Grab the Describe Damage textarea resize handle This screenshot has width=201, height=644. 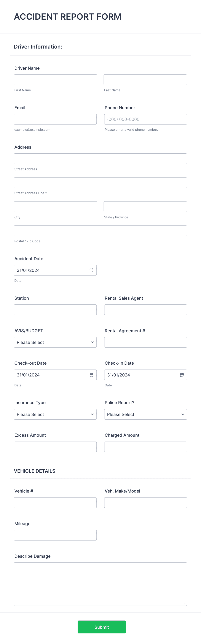(x=185, y=603)
